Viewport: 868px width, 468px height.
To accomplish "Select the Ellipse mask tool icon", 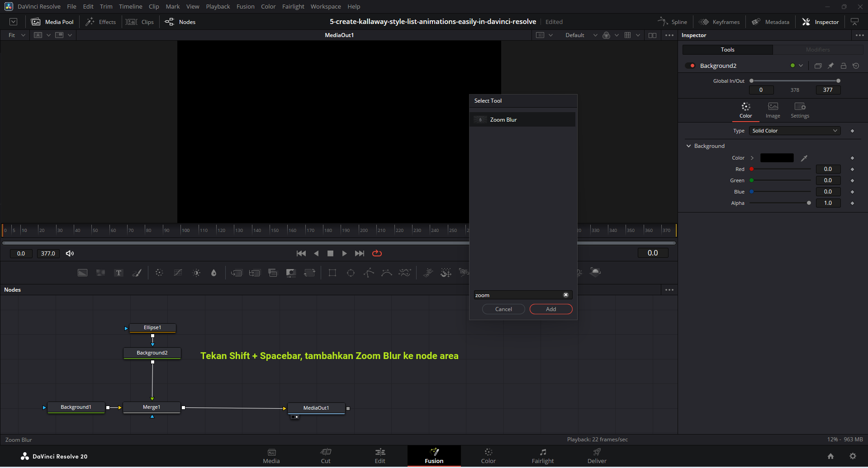I will coord(351,273).
